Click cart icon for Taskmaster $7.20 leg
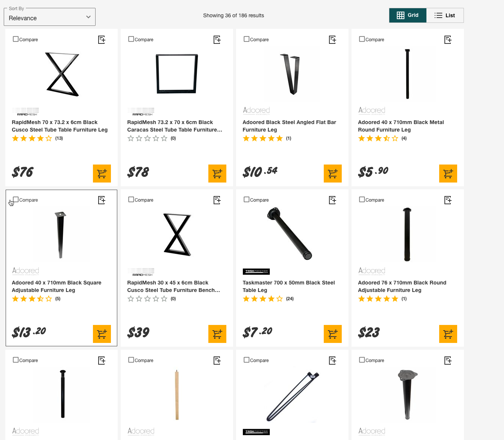This screenshot has height=440, width=504. point(333,334)
